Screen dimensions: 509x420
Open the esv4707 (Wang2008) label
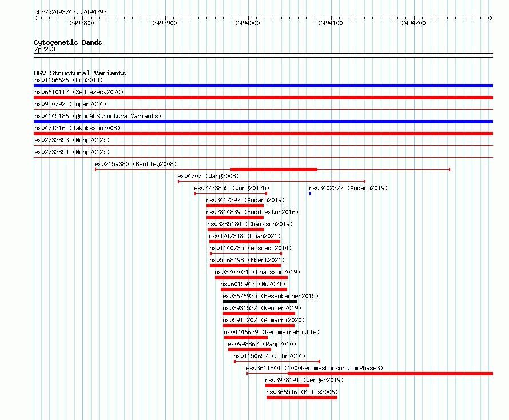click(x=208, y=176)
